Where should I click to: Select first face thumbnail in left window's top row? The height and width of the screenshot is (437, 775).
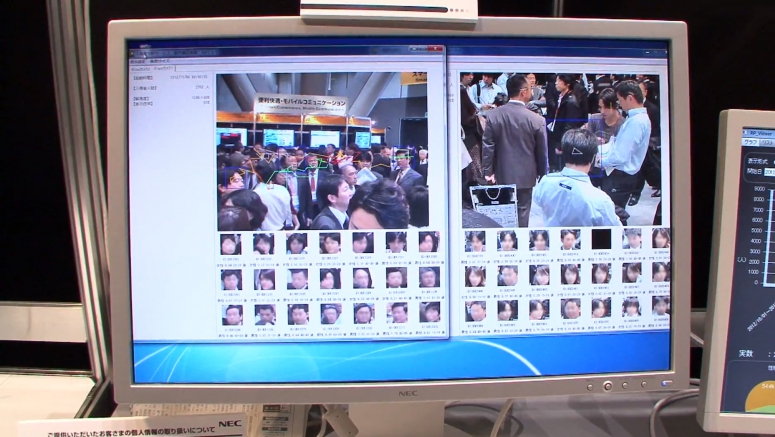230,244
